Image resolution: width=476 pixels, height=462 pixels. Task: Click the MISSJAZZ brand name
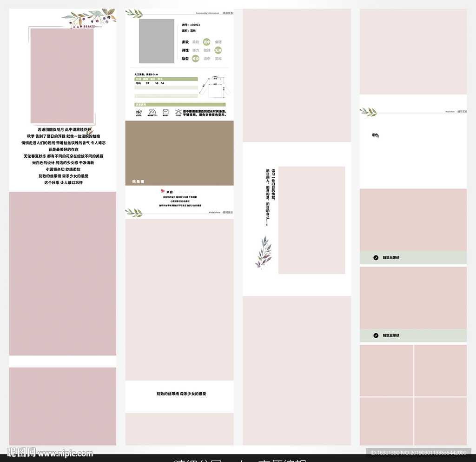[x=87, y=27]
